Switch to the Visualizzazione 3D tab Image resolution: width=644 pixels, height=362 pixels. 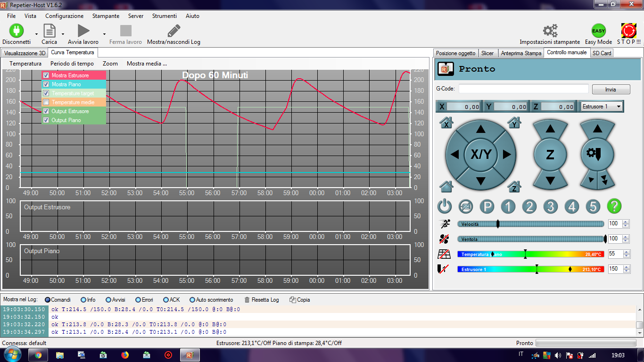[x=25, y=53]
